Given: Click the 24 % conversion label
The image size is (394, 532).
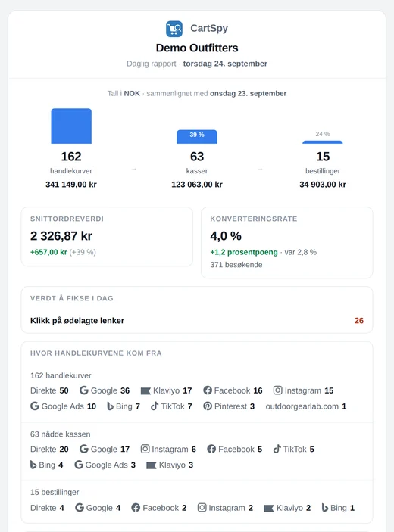Looking at the screenshot, I should [x=323, y=134].
